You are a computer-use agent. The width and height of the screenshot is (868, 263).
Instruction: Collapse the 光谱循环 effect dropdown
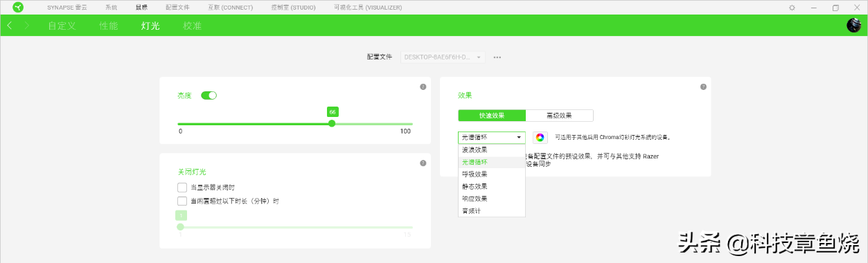tap(491, 138)
